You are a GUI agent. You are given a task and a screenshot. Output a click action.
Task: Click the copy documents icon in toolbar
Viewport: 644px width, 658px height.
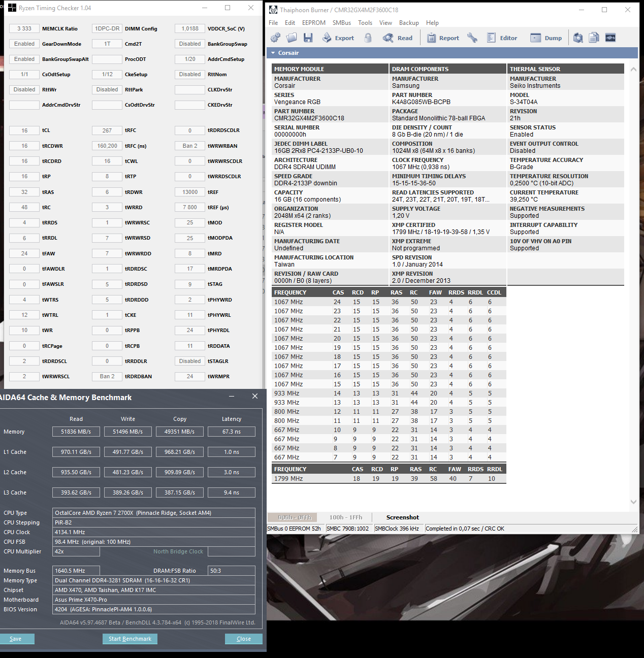tap(594, 38)
